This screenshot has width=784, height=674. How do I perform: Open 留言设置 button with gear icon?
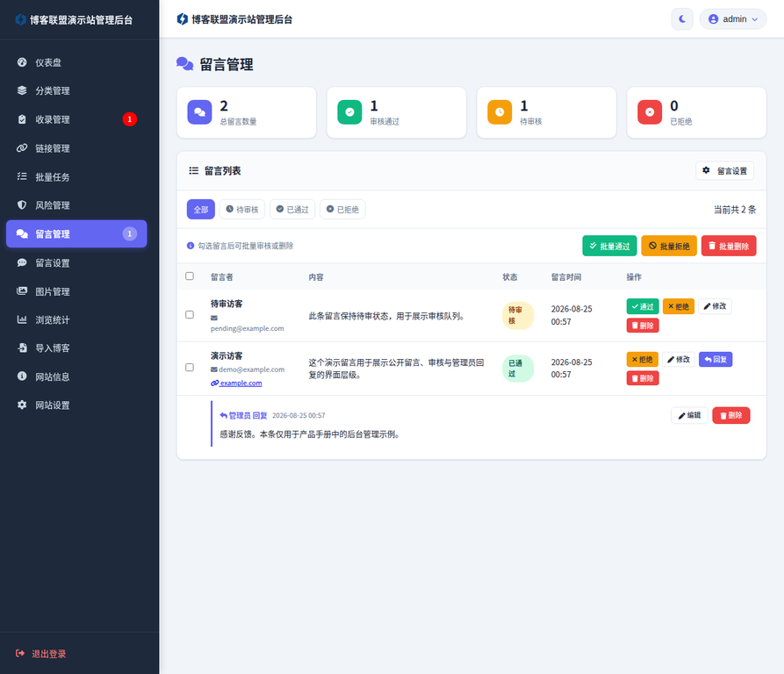(x=724, y=171)
